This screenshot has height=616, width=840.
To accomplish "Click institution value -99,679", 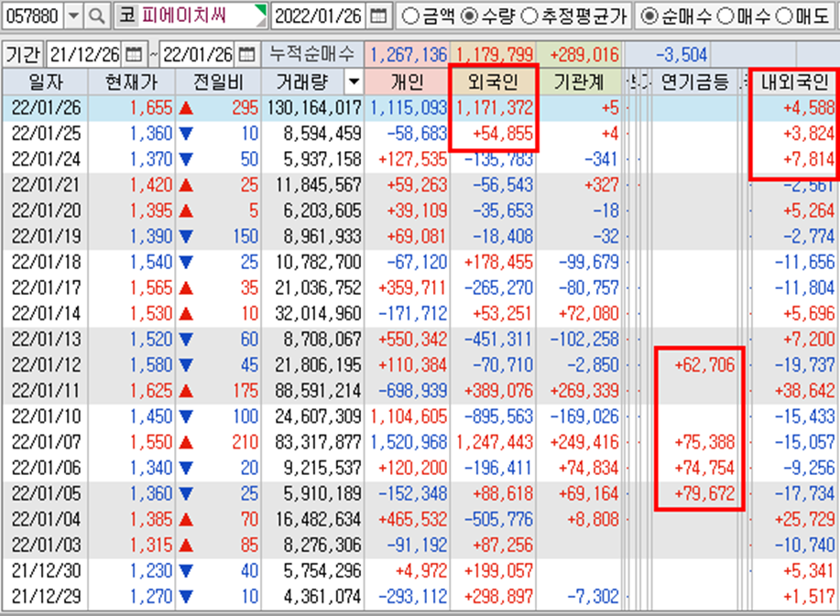I will coord(589,263).
